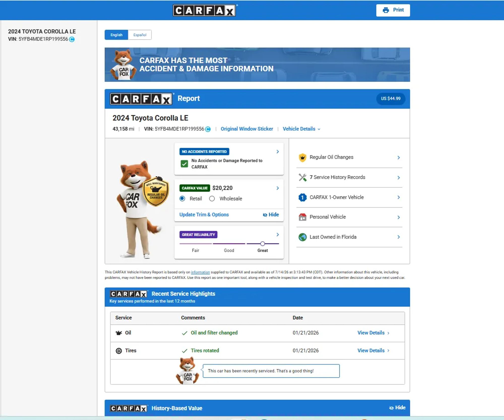Image resolution: width=504 pixels, height=420 pixels.
Task: Hide the CARFAX Value trim options
Action: pos(271,215)
